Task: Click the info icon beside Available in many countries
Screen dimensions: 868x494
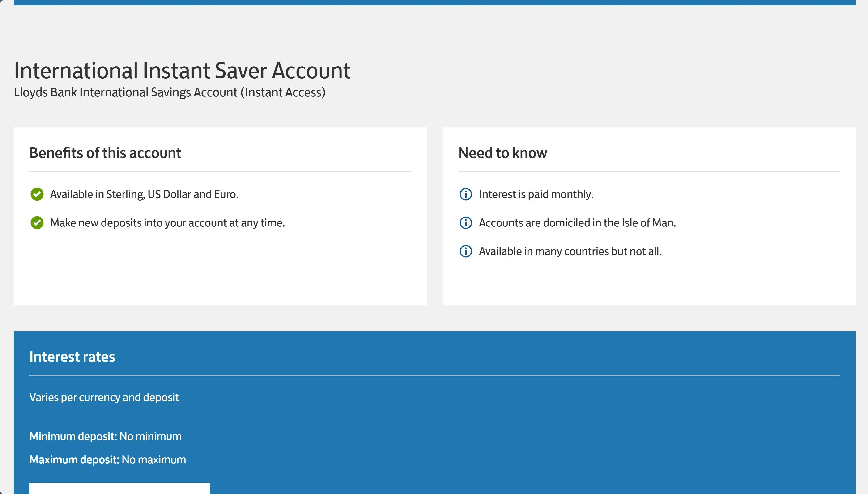Action: coord(466,251)
